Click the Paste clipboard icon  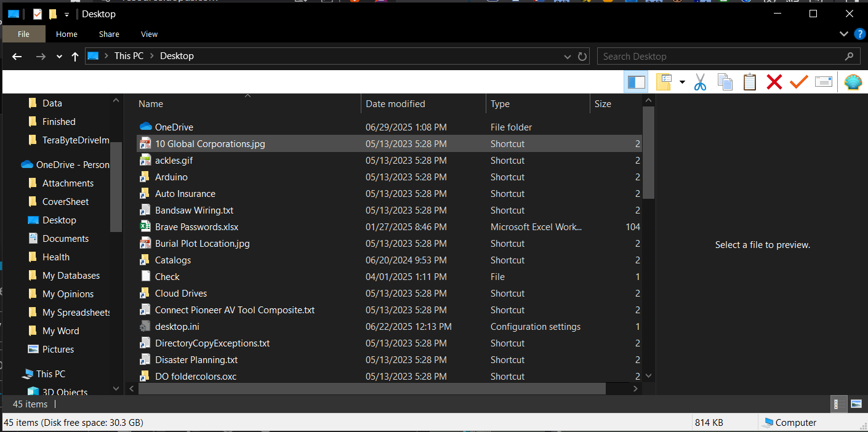coord(749,82)
